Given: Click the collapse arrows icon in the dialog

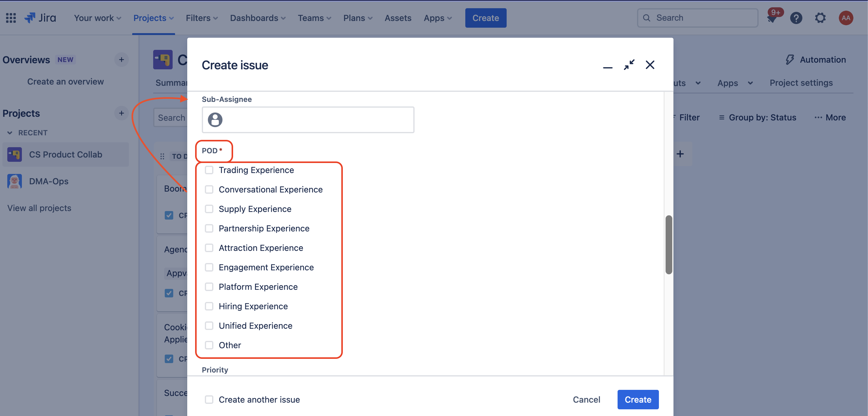Looking at the screenshot, I should 629,65.
